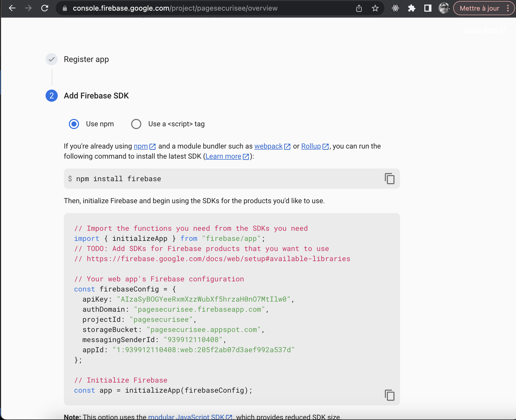
Task: Click the external link icon after Rollup
Action: 326,146
